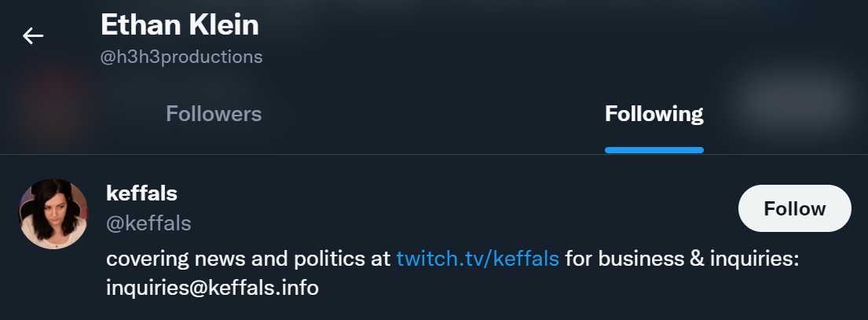The image size is (868, 320).
Task: Open keffals profile picture
Action: click(53, 214)
